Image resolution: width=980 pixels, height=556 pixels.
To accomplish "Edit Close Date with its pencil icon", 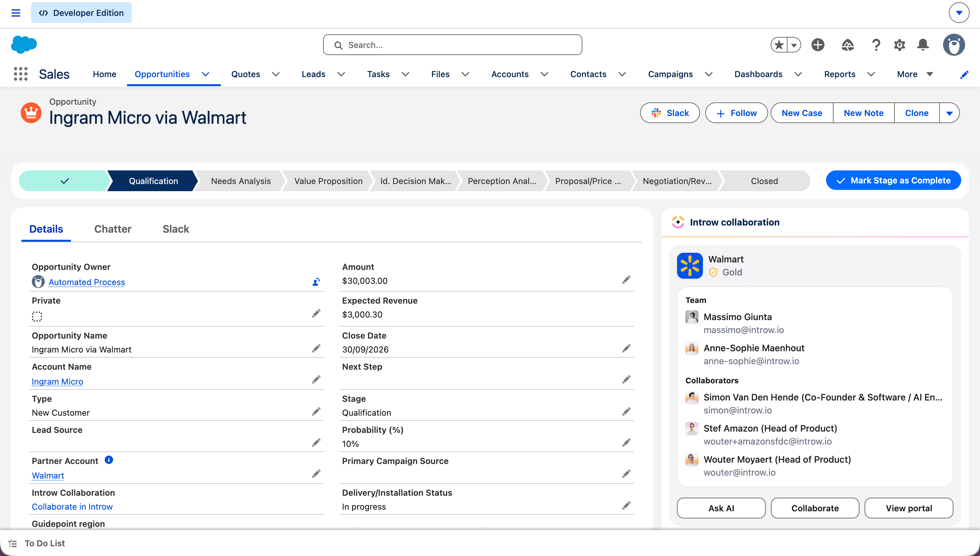I will [626, 349].
